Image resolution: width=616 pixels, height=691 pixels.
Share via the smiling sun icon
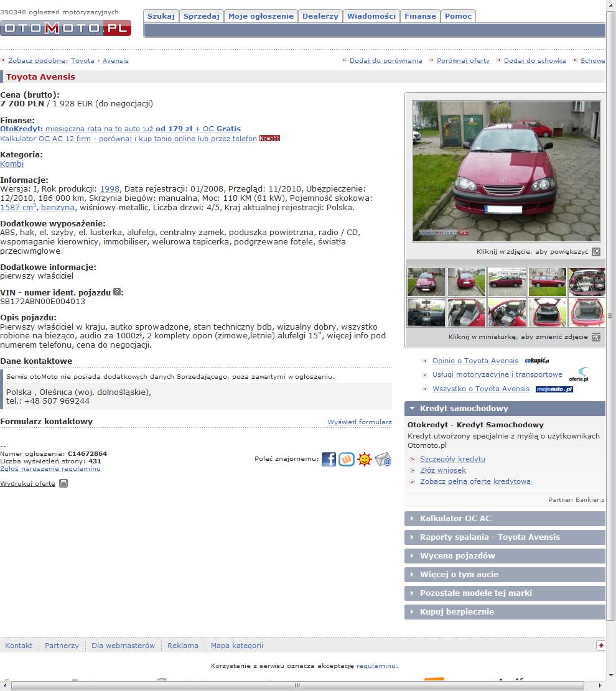click(x=365, y=459)
